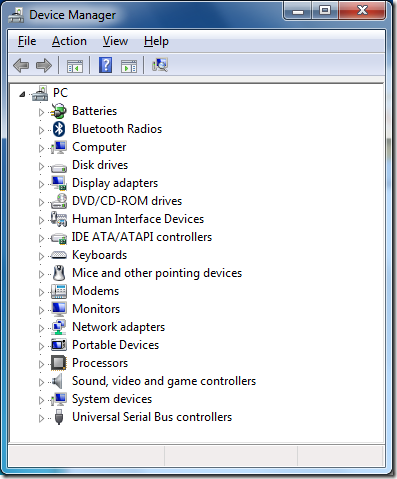Expand the Display adapters node
The width and height of the screenshot is (397, 479).
click(x=41, y=184)
